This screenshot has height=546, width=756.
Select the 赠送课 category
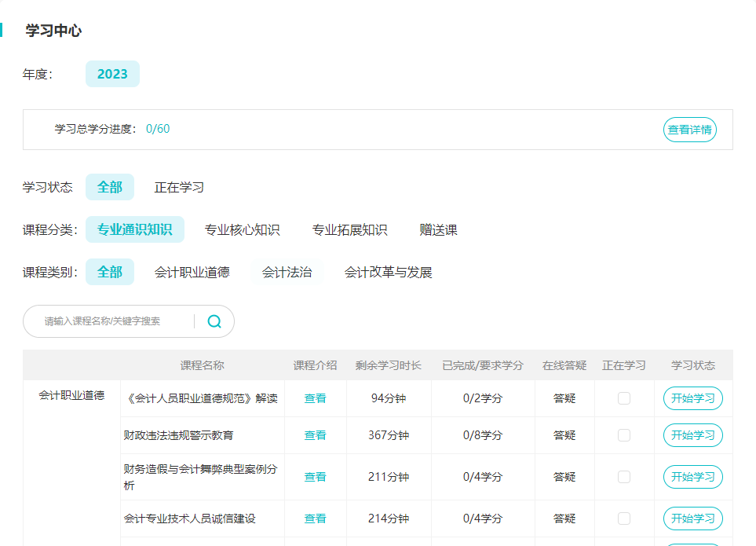(x=438, y=230)
